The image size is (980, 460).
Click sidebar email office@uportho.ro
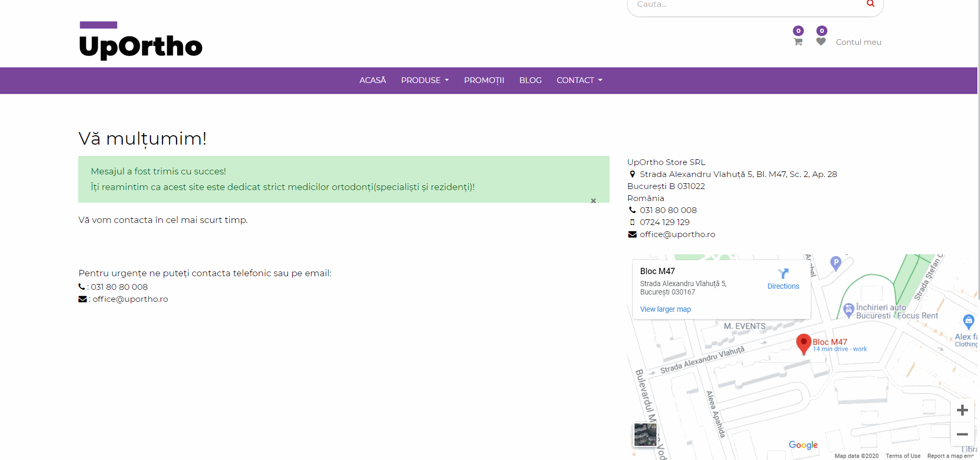677,234
